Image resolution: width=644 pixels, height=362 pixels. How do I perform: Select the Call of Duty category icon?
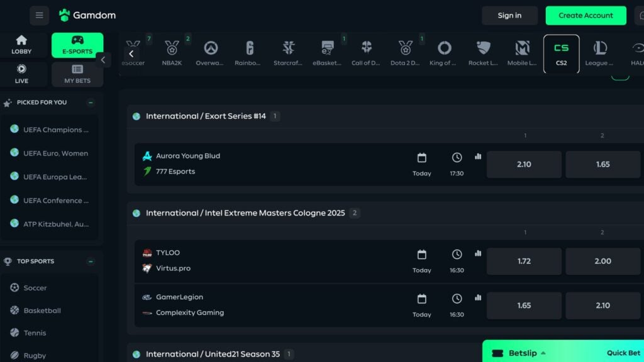point(366,53)
